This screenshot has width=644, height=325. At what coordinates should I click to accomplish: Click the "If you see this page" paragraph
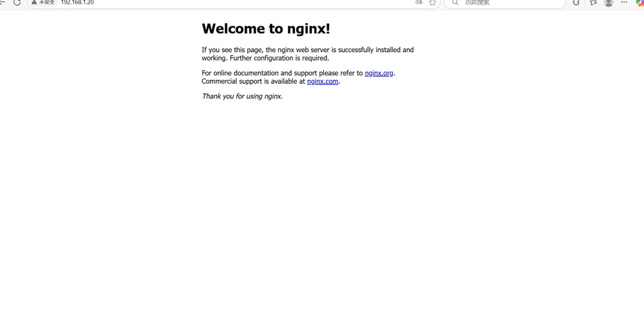[307, 53]
